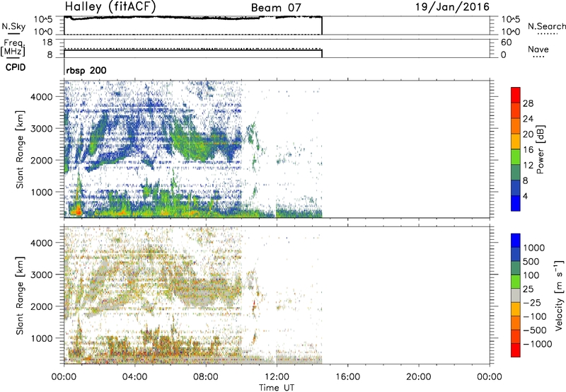Click the 'Velocity [m s-1]' color bar label
The width and height of the screenshot is (566, 392).
click(559, 295)
